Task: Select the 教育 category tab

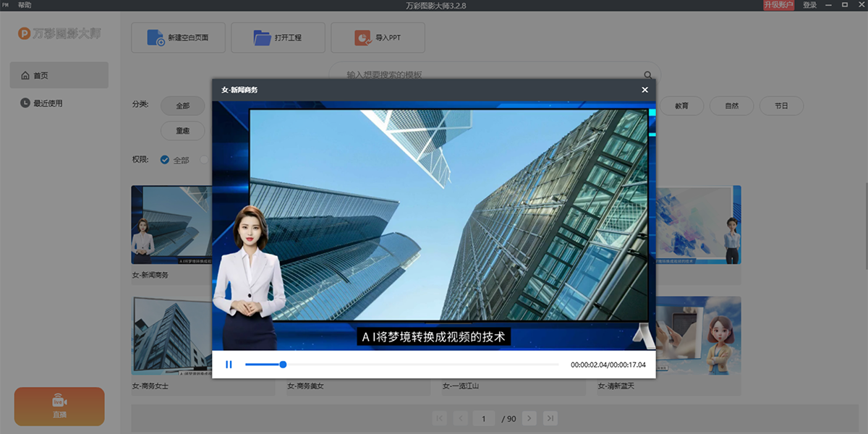Action: [681, 106]
